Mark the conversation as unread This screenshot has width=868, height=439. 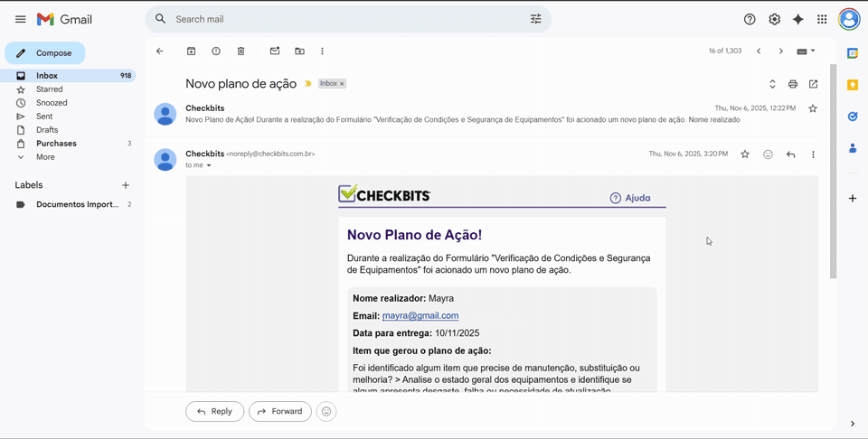click(x=275, y=51)
